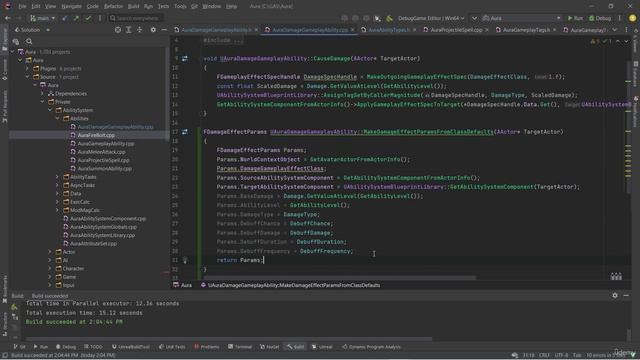Expand the AbilityTasks folder

pos(57,177)
